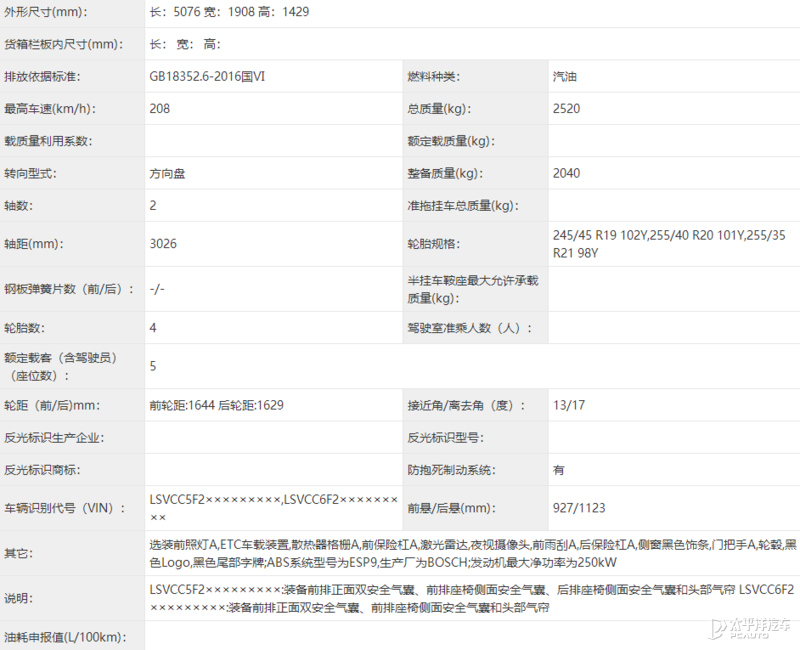Select the anti-lock braking value 有
The image size is (800, 650).
[558, 469]
